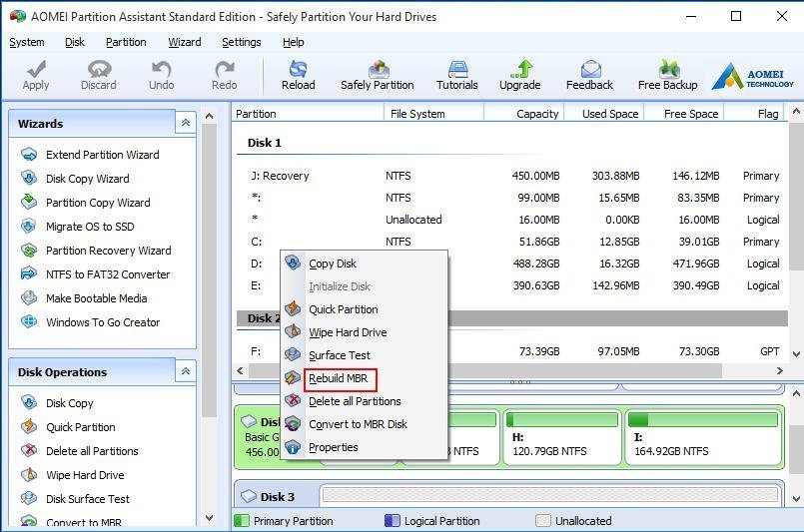Viewport: 804px width, 532px height.
Task: Click the Discard toolbar icon
Action: pyautogui.click(x=99, y=69)
